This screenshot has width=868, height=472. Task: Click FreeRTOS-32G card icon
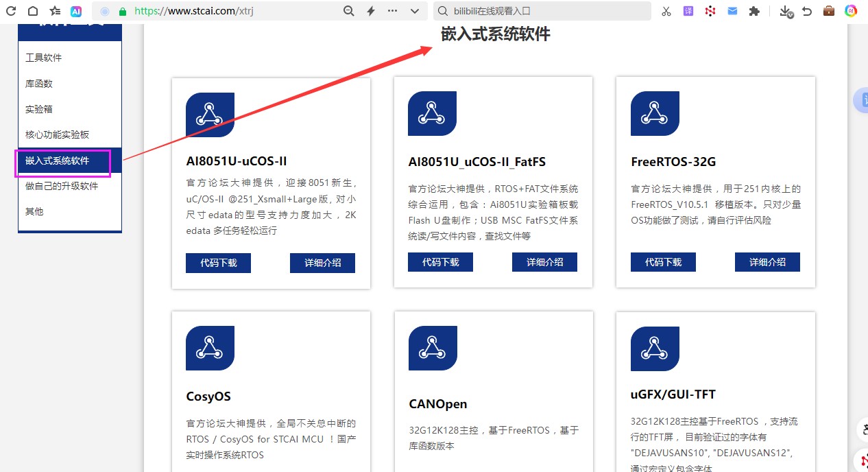655,113
